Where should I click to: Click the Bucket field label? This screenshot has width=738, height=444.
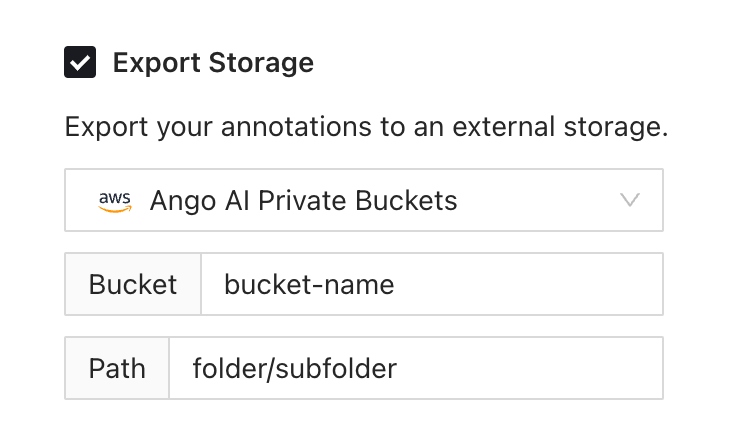coord(133,284)
